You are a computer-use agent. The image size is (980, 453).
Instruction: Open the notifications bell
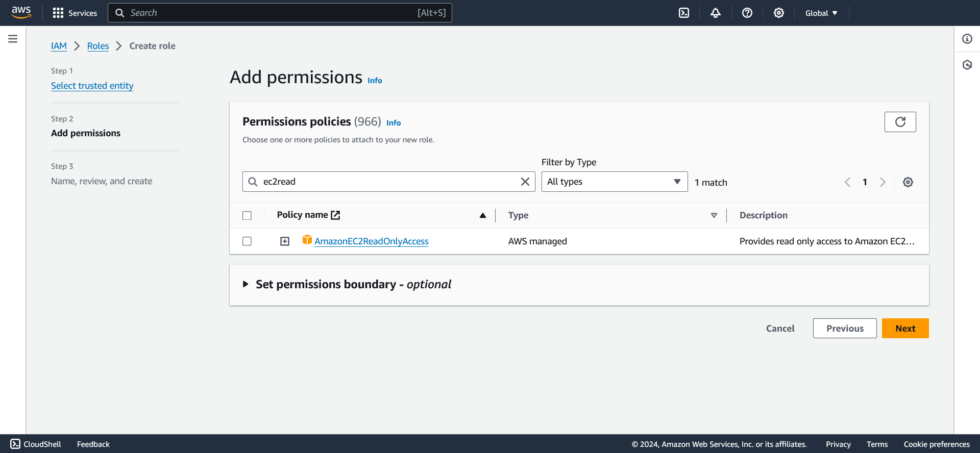[x=716, y=13]
